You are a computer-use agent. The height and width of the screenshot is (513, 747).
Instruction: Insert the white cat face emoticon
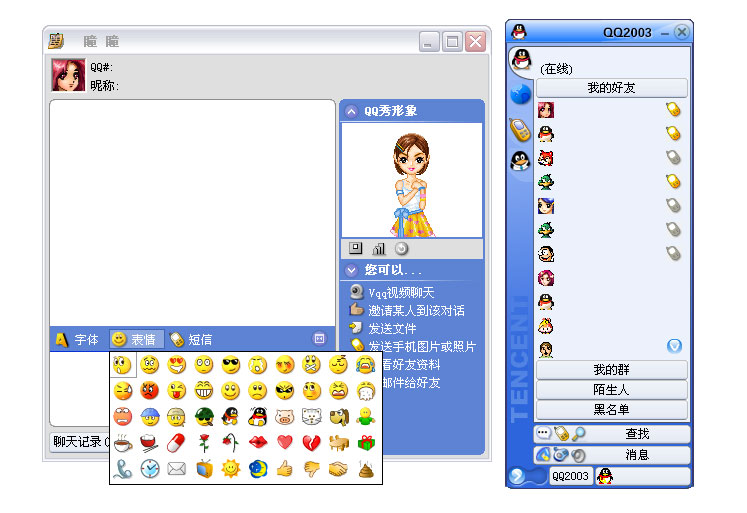pos(312,417)
